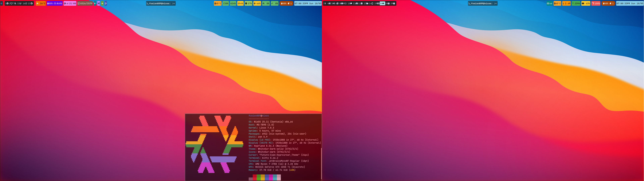Open the weather module showing 26°C

(x=41, y=4)
